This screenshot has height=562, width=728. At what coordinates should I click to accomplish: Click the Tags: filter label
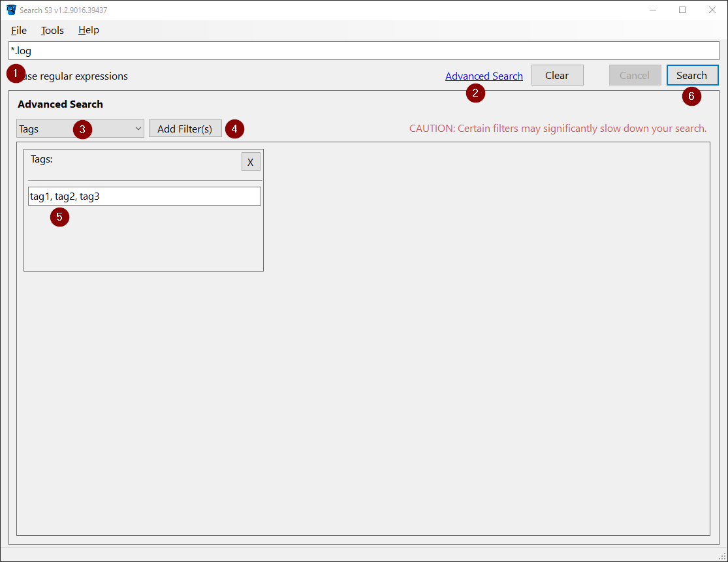coord(42,159)
